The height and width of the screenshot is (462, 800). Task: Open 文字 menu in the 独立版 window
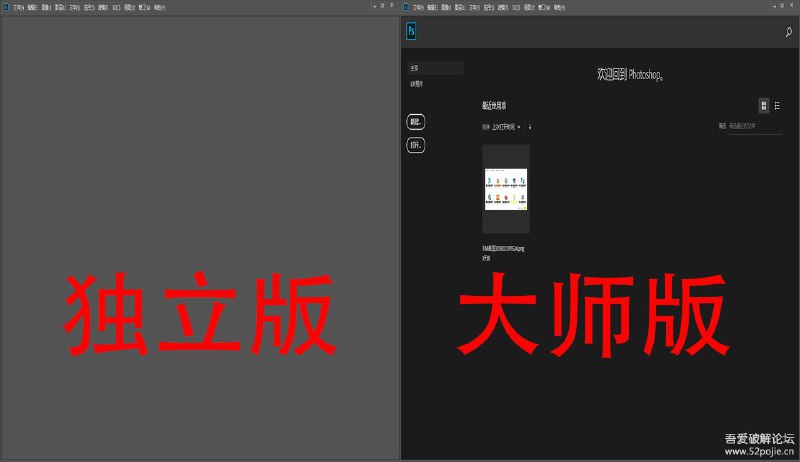pyautogui.click(x=74, y=8)
